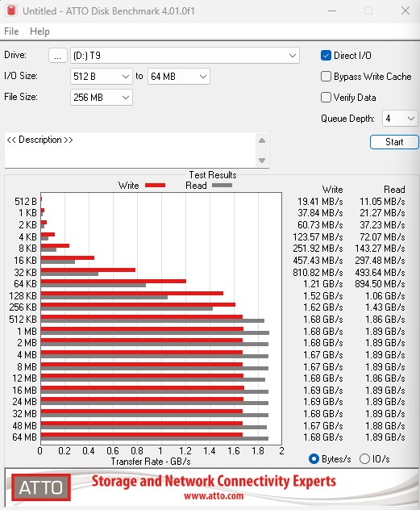Click the www.atto.com link
The width and height of the screenshot is (420, 510).
[x=214, y=496]
